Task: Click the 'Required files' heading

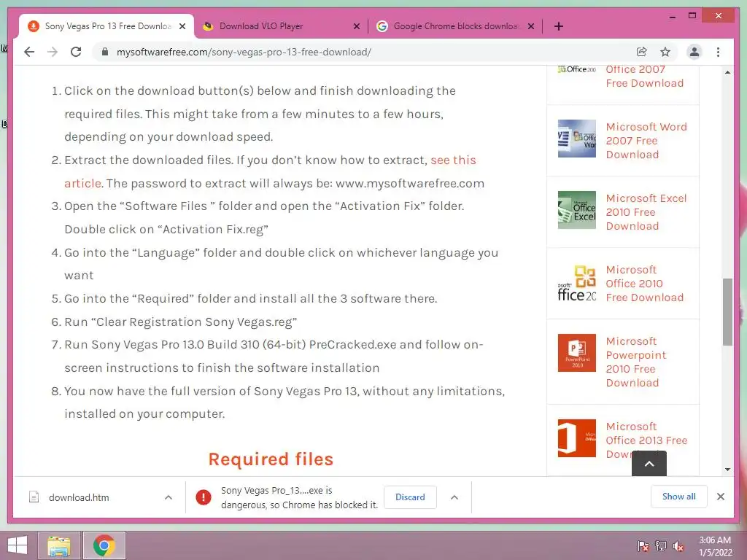Action: click(271, 459)
